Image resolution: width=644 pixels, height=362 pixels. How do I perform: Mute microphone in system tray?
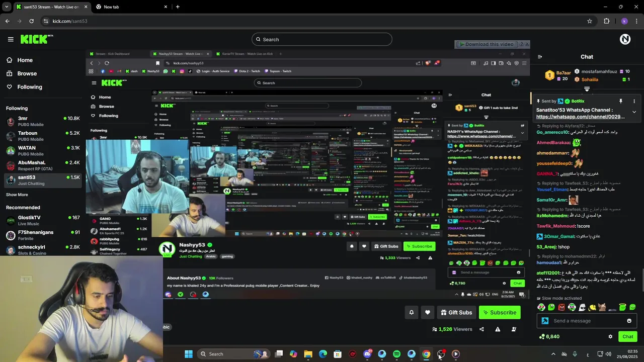coord(575,354)
